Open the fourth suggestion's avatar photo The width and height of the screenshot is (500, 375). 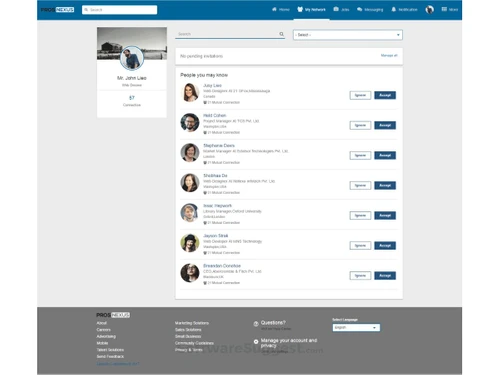pyautogui.click(x=190, y=183)
